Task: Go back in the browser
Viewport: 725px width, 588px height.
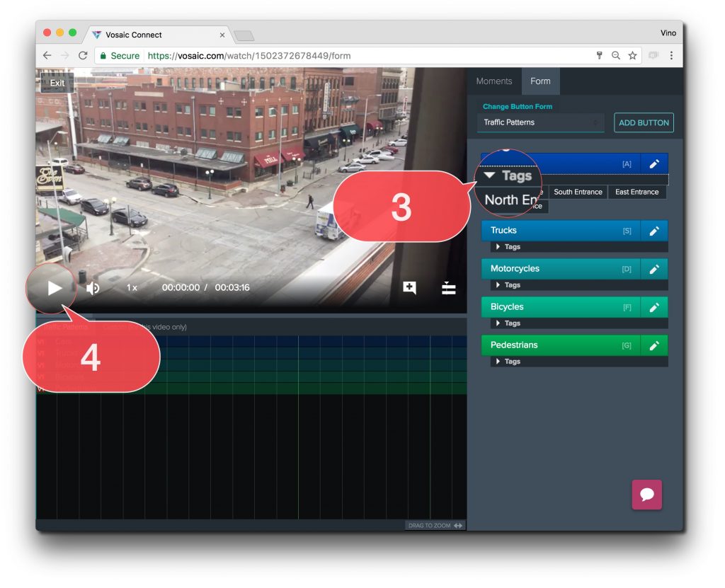Action: point(47,55)
